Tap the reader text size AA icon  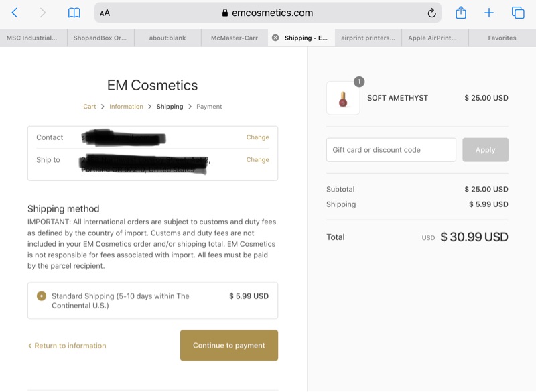click(x=105, y=13)
